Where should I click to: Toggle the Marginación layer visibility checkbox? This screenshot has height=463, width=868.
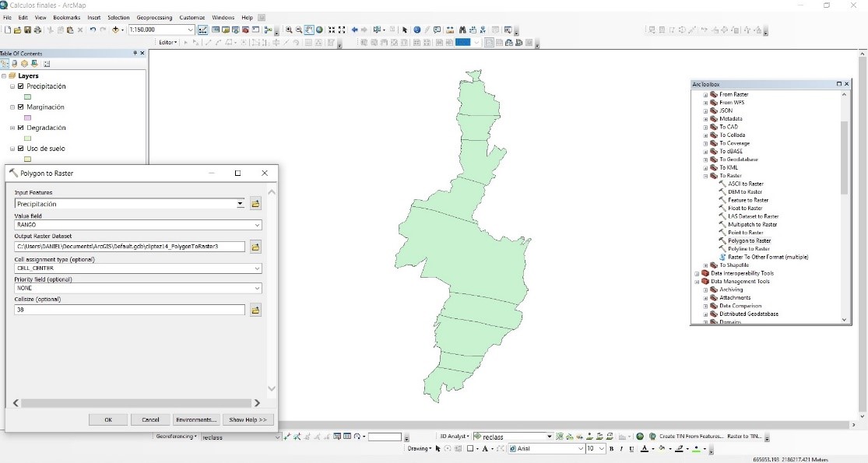(21, 107)
